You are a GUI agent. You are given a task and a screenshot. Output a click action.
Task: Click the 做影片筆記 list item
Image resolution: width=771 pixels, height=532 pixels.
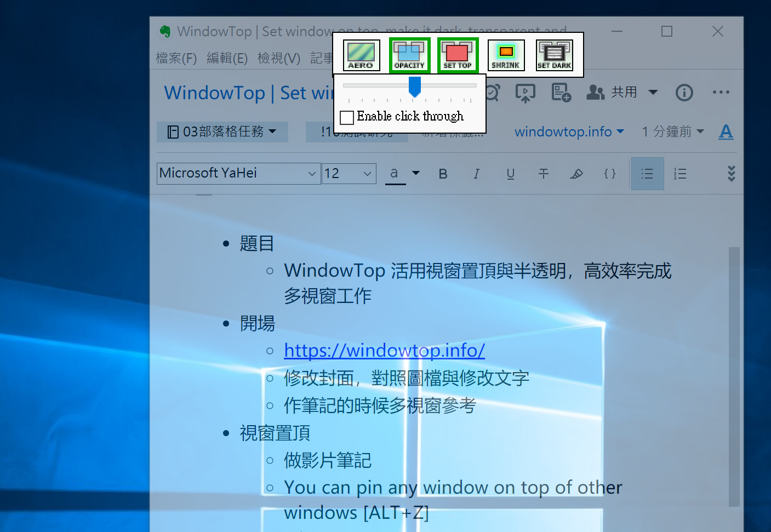(328, 461)
